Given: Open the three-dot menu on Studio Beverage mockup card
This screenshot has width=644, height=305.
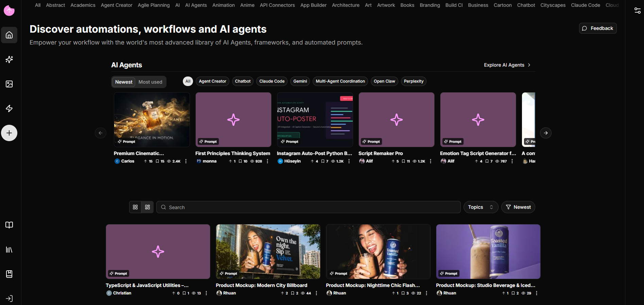Looking at the screenshot, I should (537, 293).
